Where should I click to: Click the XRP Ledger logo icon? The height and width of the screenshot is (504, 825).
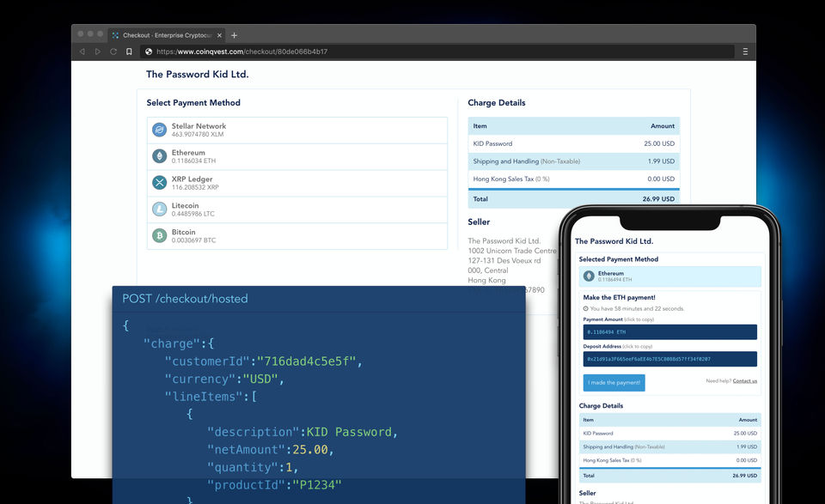[160, 182]
